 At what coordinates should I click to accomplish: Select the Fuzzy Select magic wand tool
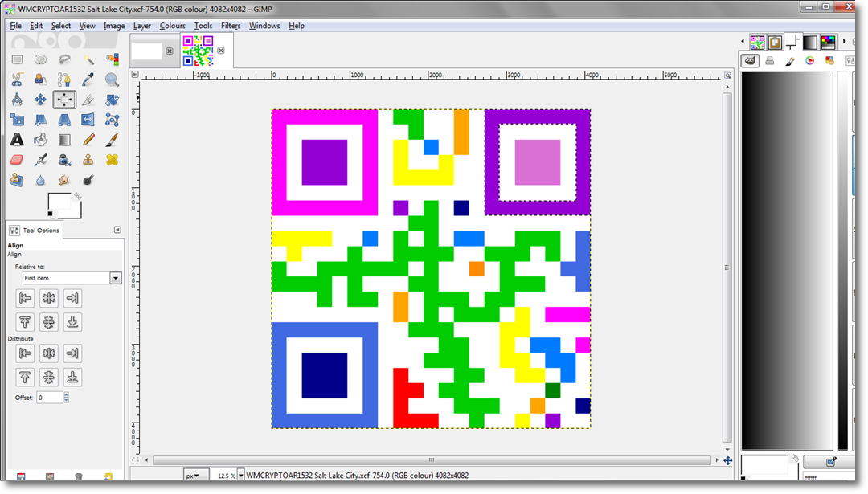click(88, 59)
